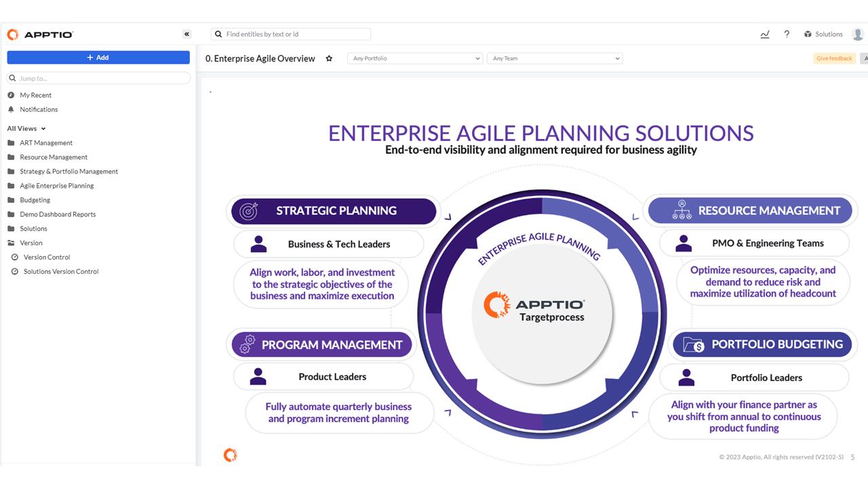
Task: Click the Add button
Action: pos(98,58)
